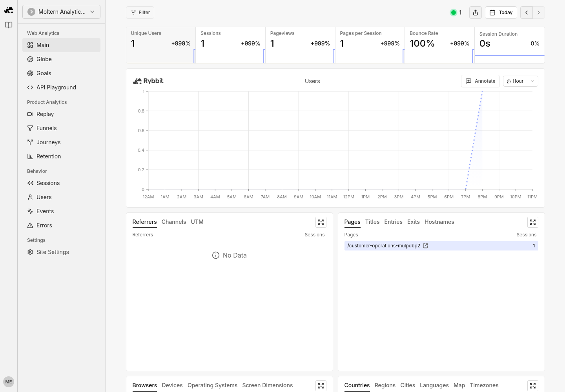Open Retention in the sidebar

(61, 156)
